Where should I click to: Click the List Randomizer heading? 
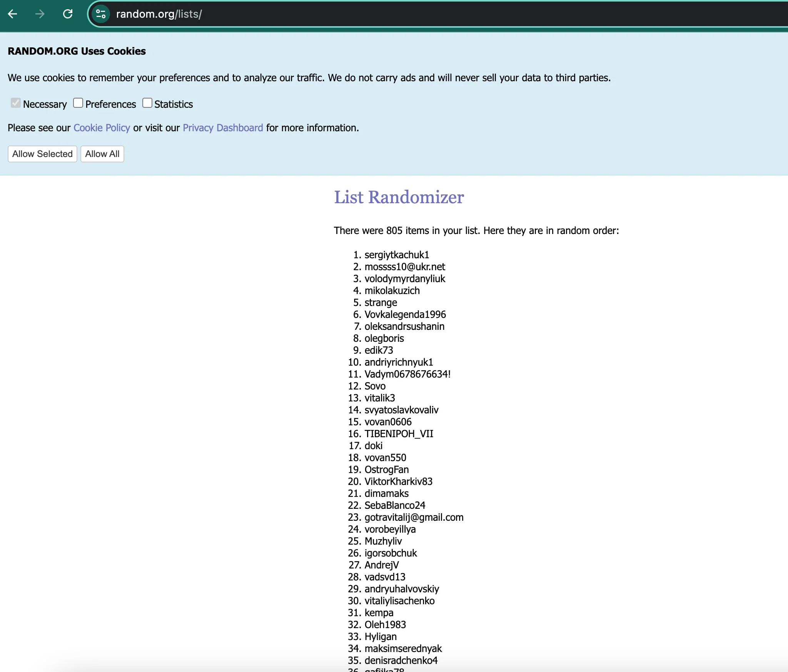[x=399, y=197]
